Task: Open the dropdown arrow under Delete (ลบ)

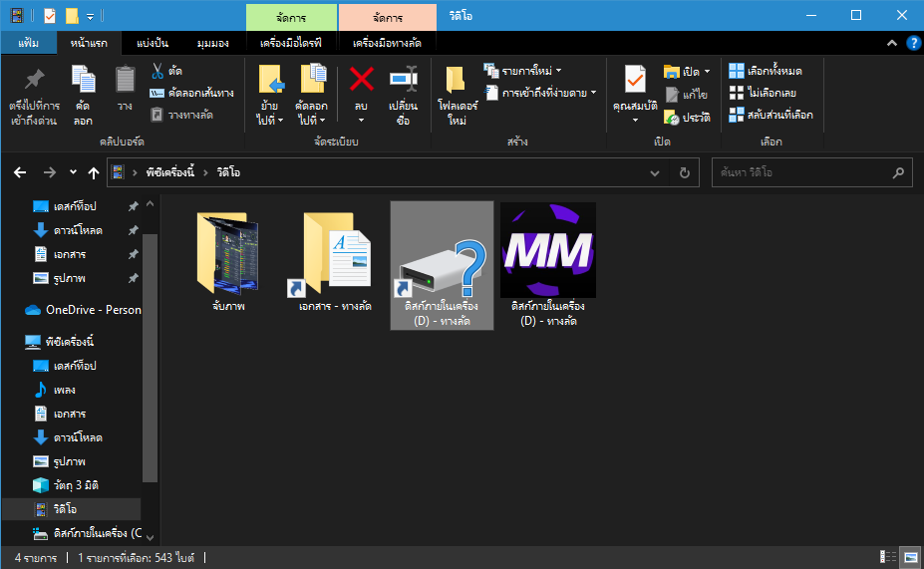Action: [361, 121]
